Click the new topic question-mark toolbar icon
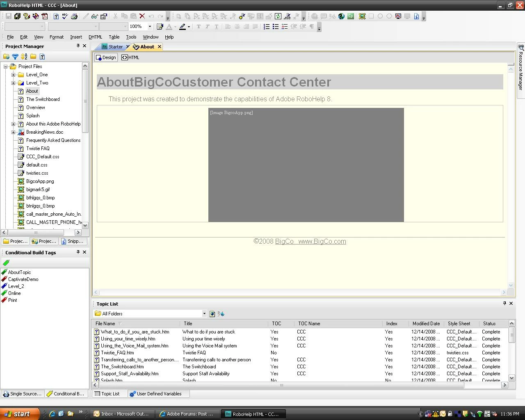Screen dimensions: 525x420 pyautogui.click(x=56, y=16)
